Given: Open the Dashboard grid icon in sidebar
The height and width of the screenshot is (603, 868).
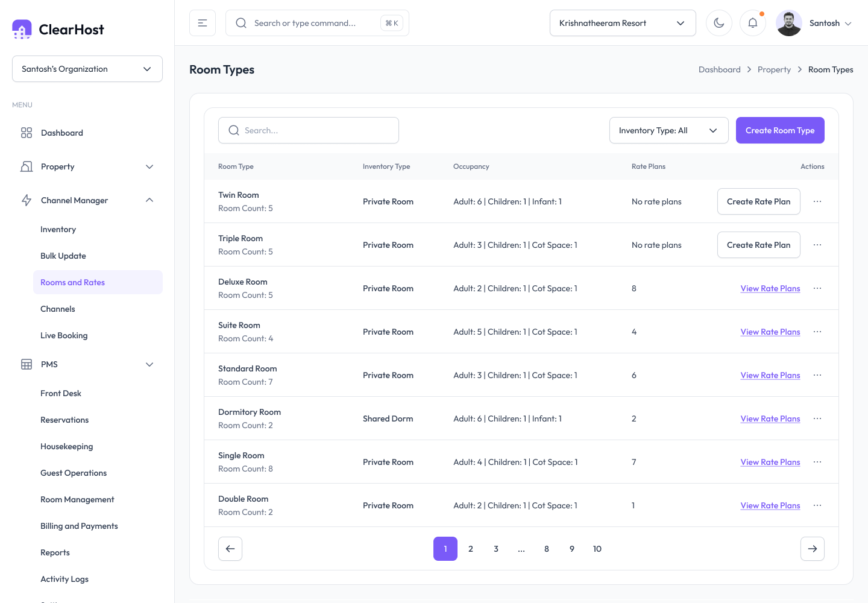Looking at the screenshot, I should 27,133.
